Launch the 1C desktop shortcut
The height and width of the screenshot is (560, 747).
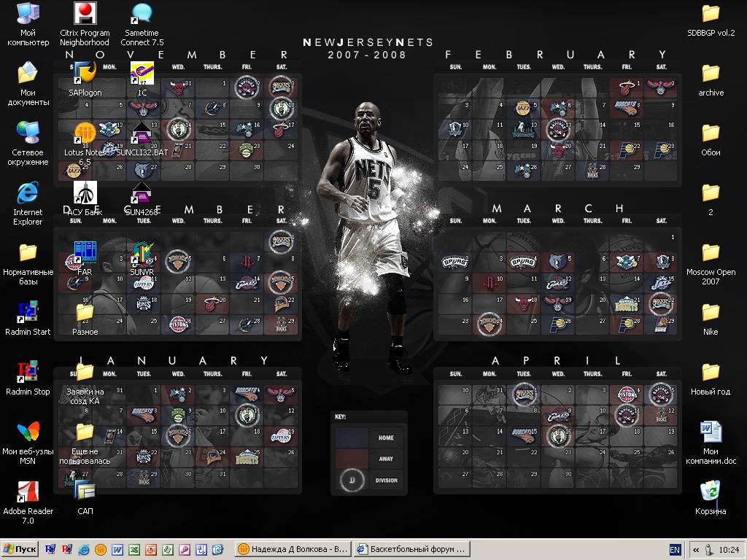(142, 79)
